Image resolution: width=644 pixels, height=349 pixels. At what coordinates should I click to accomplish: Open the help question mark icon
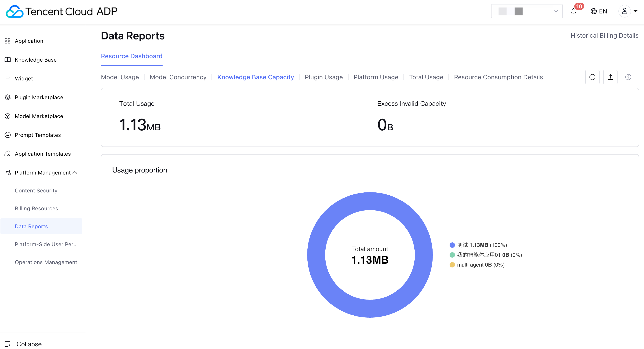tap(628, 77)
